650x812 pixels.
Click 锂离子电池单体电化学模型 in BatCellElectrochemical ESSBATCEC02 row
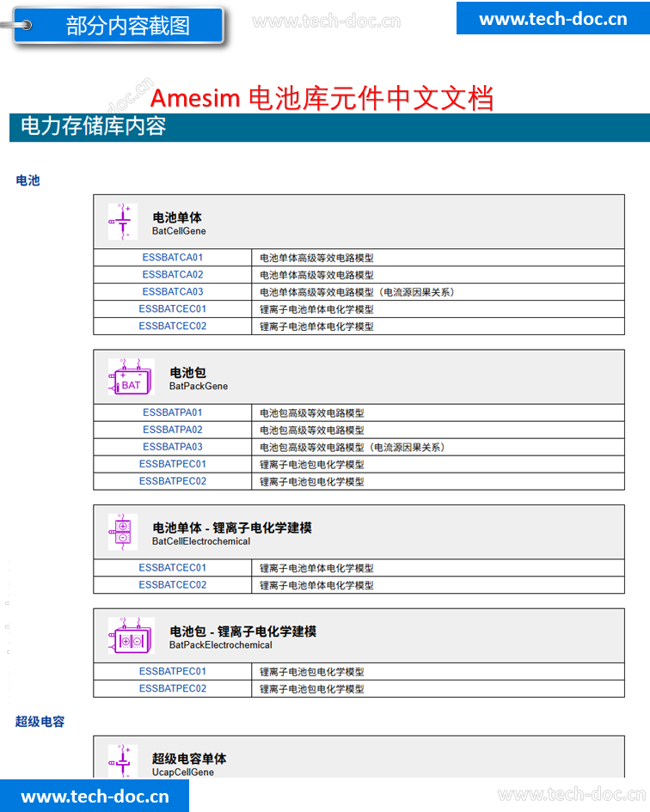tap(316, 585)
